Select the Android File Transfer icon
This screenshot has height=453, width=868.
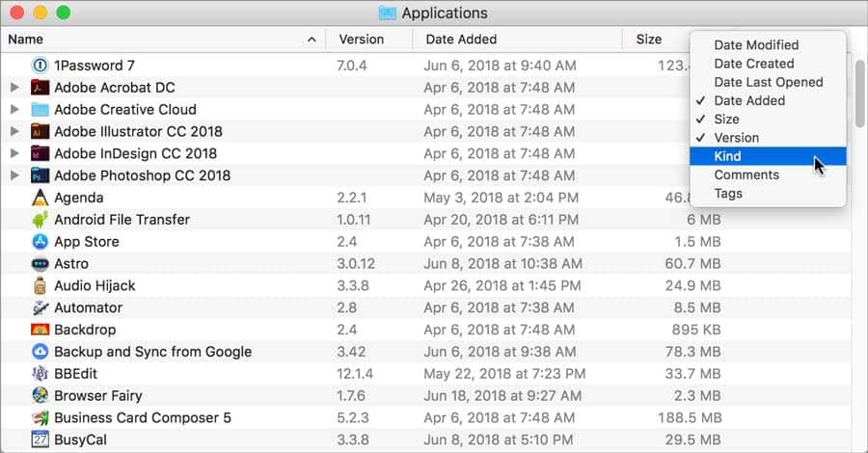pyautogui.click(x=40, y=220)
